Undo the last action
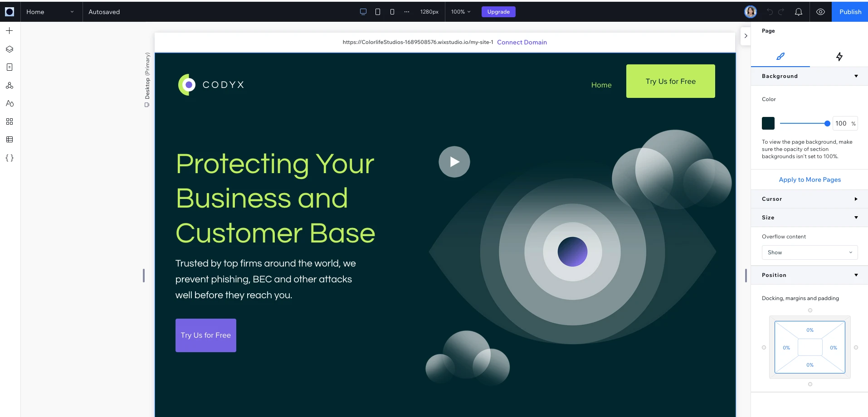Viewport: 868px width, 417px height. 770,12
